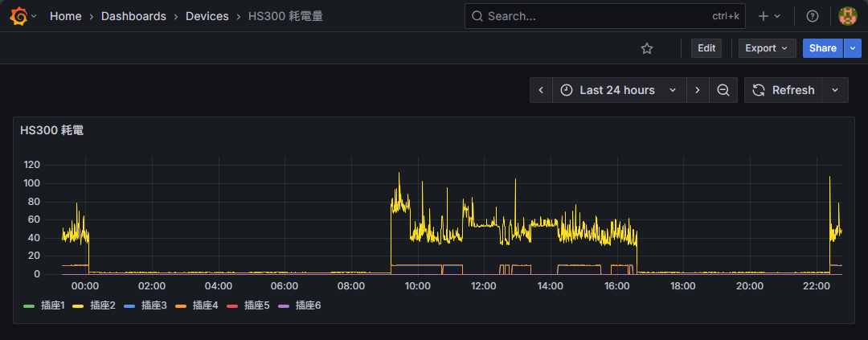This screenshot has height=340, width=868.
Task: Open the Last 24 hours time picker
Action: pyautogui.click(x=618, y=90)
